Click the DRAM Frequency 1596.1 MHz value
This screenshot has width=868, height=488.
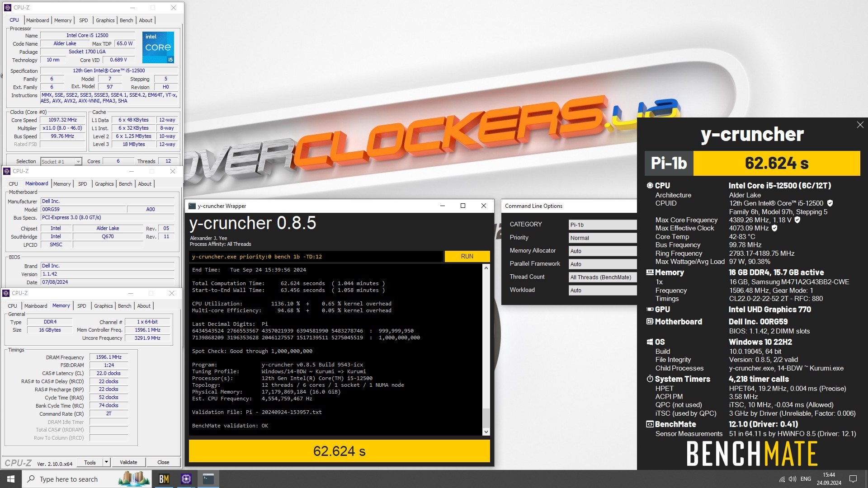[x=108, y=357]
